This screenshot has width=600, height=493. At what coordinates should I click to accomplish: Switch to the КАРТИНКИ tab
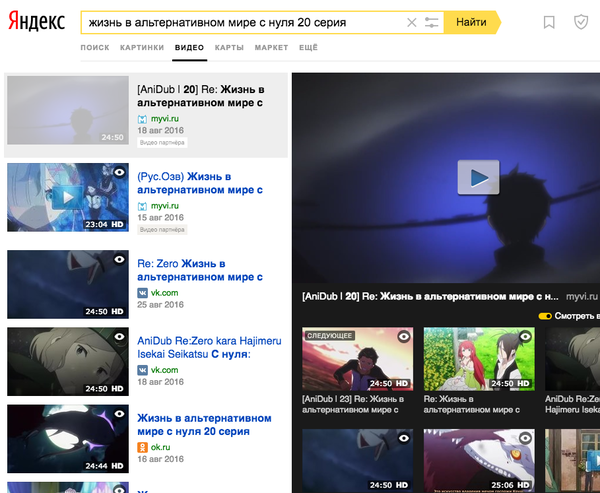142,47
